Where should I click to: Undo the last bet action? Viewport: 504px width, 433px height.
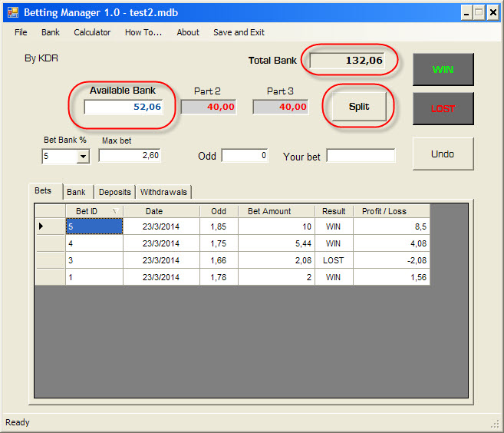click(x=443, y=154)
